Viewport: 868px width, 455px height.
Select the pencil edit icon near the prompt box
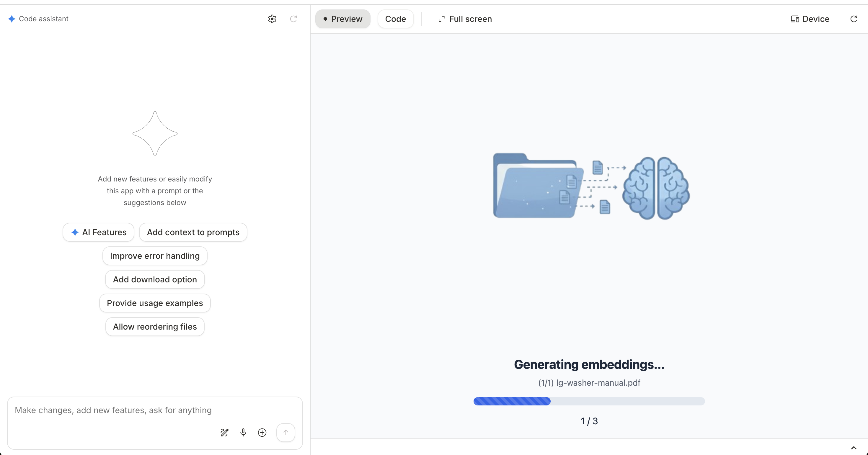coord(224,433)
